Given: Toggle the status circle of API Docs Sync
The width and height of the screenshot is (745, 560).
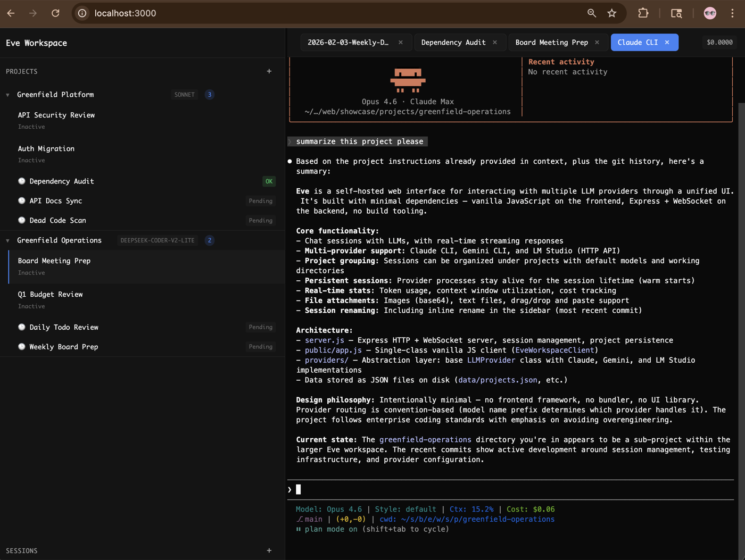Looking at the screenshot, I should (21, 200).
